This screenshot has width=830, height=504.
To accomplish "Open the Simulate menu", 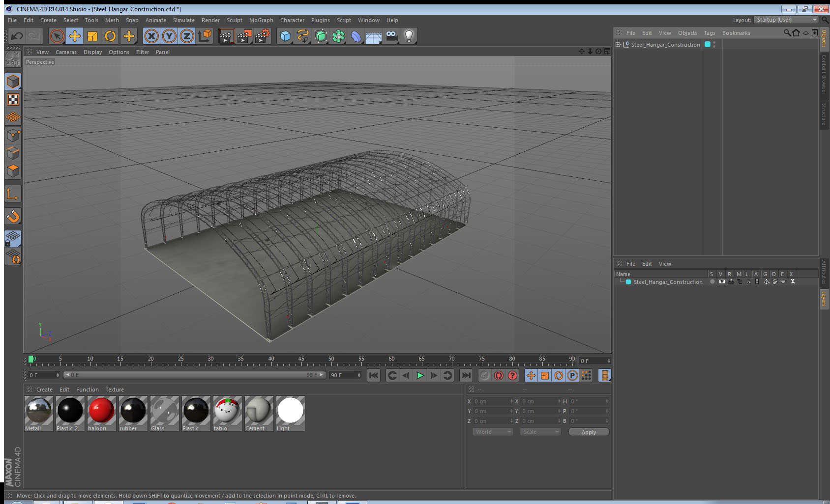I will click(x=184, y=20).
